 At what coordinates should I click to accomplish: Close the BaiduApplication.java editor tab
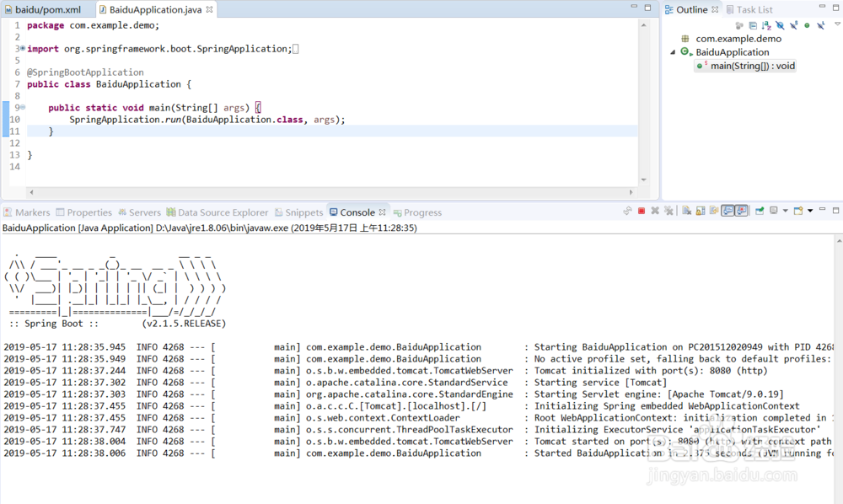[209, 9]
